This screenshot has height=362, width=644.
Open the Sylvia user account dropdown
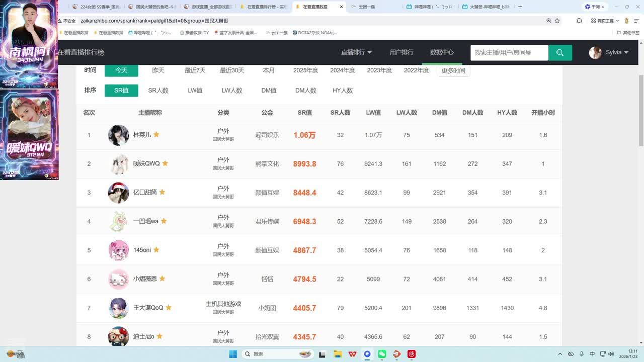point(609,52)
